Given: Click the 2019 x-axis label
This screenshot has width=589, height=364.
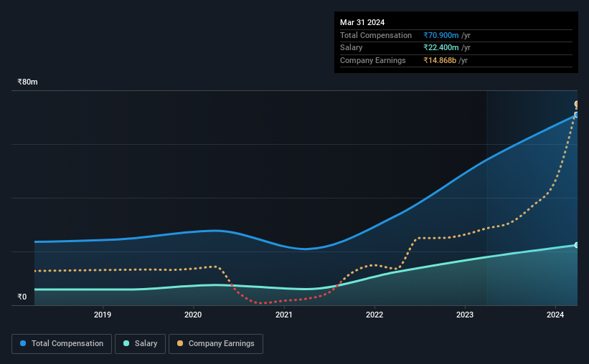Looking at the screenshot, I should point(103,315).
